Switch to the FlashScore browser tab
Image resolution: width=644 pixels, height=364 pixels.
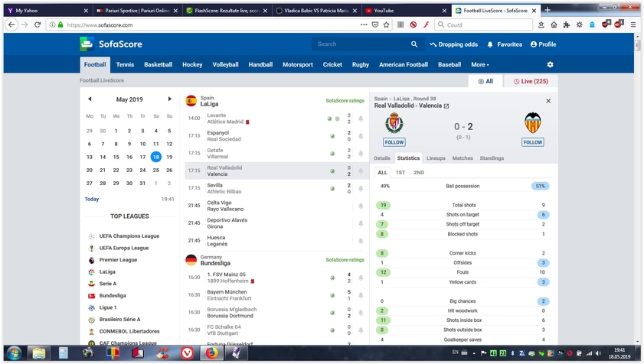click(227, 11)
